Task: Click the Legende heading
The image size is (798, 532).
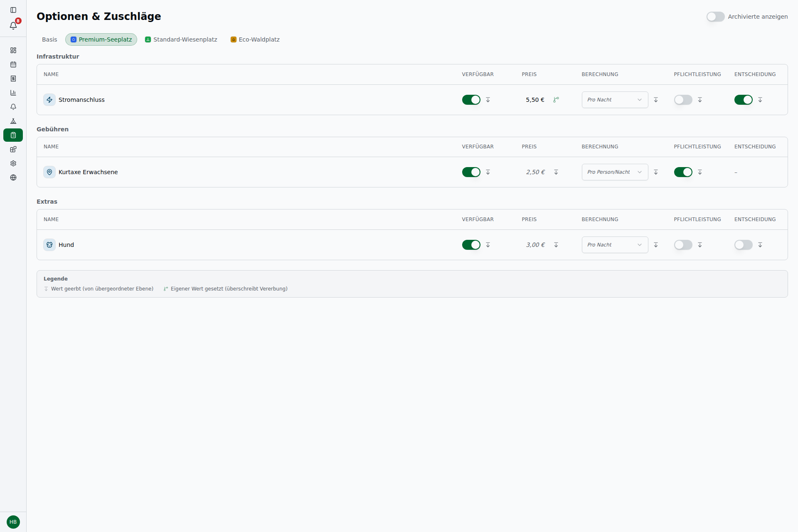Action: [x=56, y=279]
